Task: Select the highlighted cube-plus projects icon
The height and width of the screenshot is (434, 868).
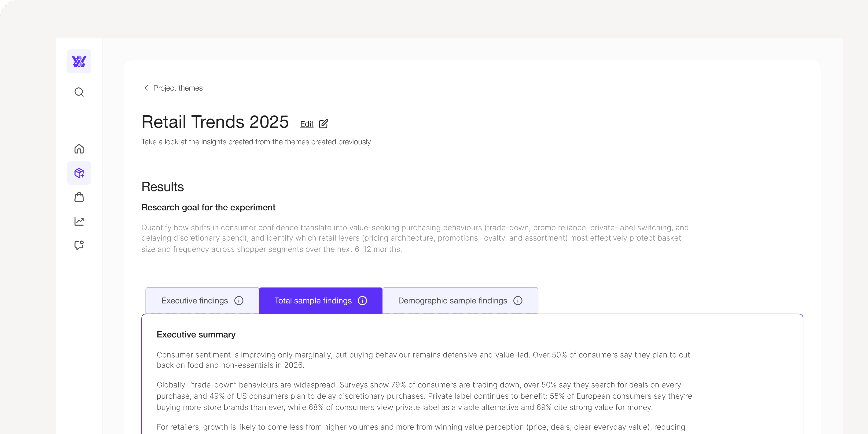Action: tap(79, 173)
